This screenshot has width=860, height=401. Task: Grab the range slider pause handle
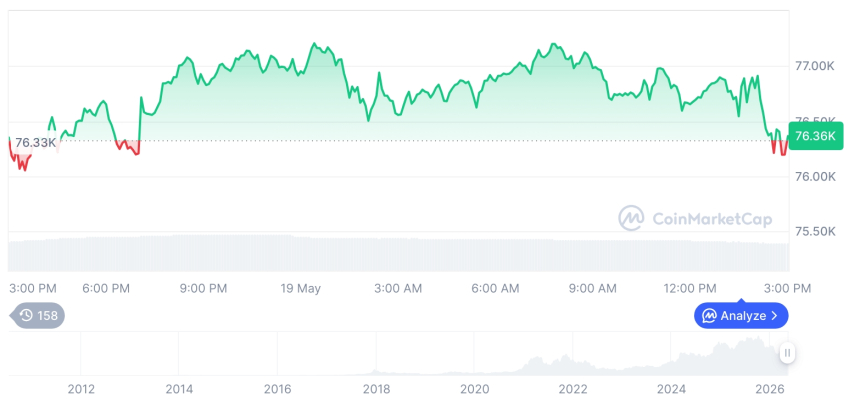tap(788, 353)
